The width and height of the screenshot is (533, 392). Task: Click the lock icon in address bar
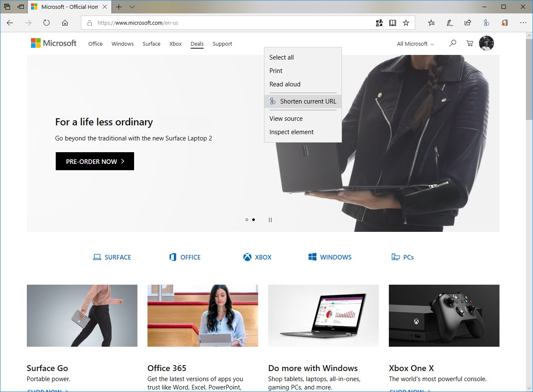pos(89,23)
